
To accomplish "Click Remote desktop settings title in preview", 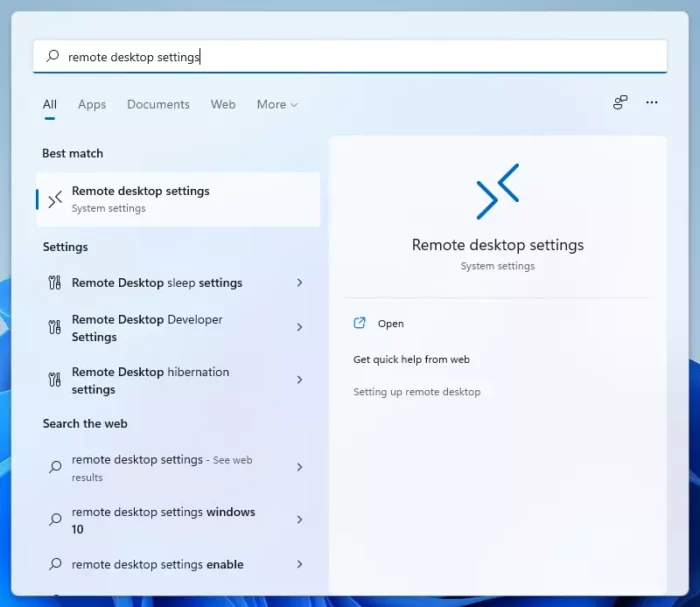I will point(498,245).
